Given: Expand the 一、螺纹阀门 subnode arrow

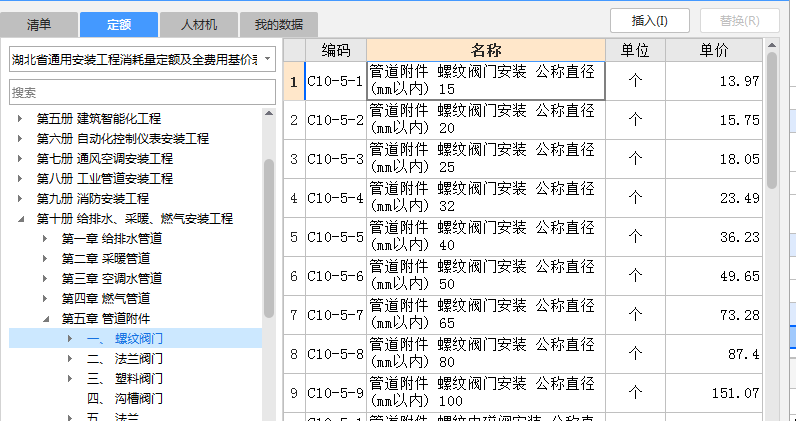Looking at the screenshot, I should (70, 339).
